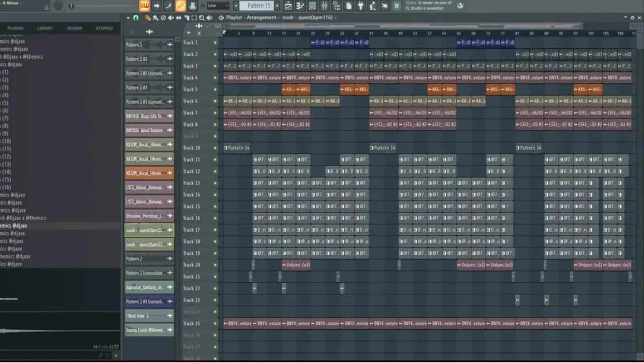Click the globe news icon

(460, 6)
